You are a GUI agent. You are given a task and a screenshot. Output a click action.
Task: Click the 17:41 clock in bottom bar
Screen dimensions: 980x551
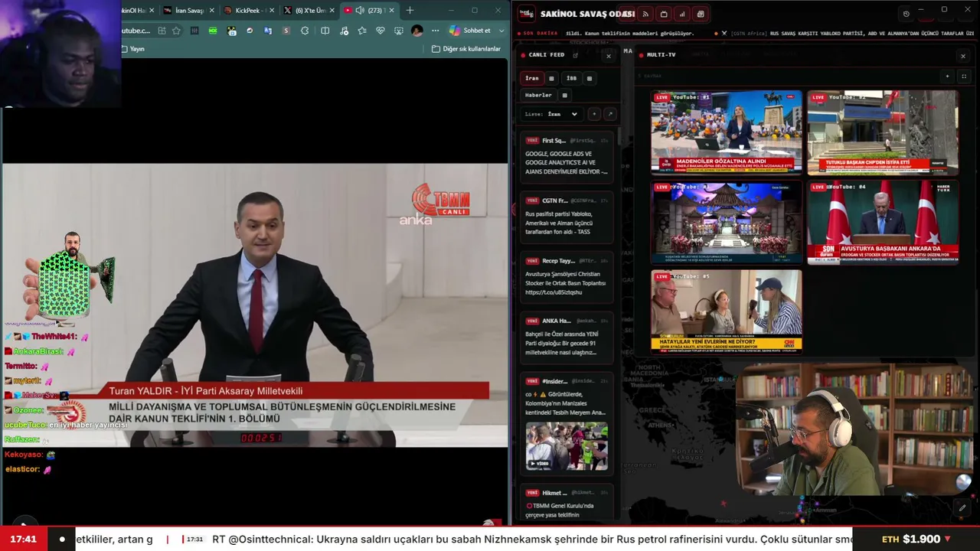[x=24, y=539]
